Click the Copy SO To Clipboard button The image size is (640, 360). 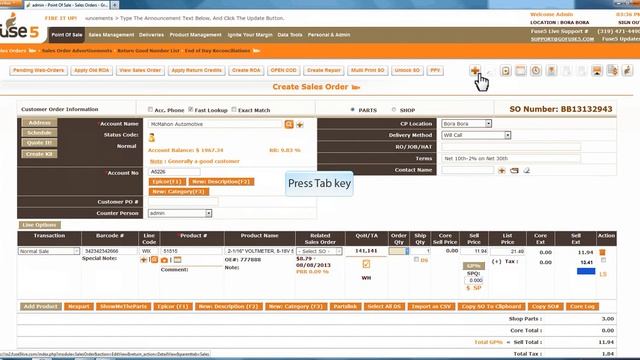(491, 307)
